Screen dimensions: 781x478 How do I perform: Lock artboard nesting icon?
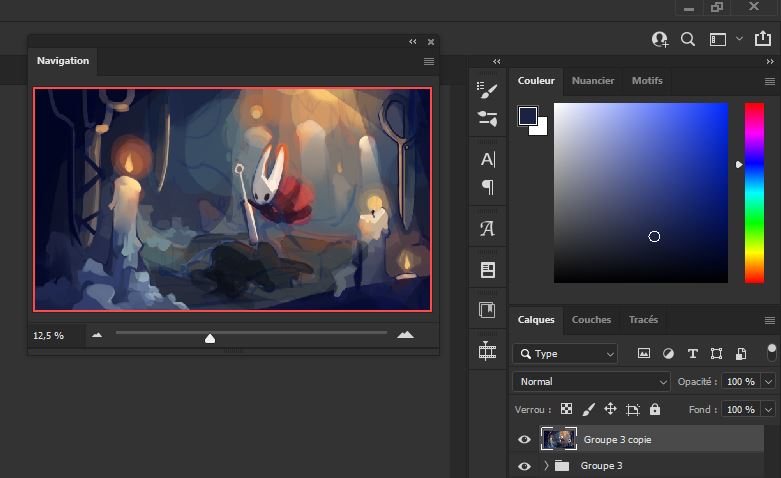pos(633,409)
